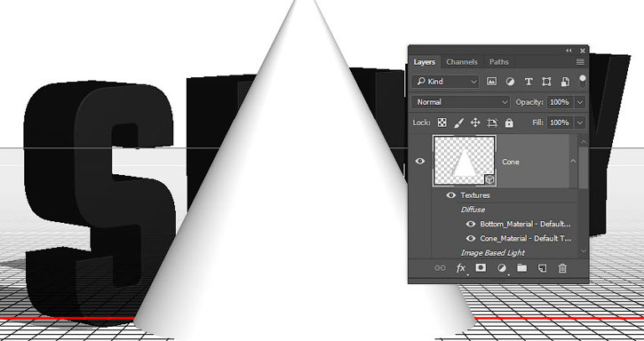Add layer style fx button
The image size is (644, 341).
click(461, 268)
